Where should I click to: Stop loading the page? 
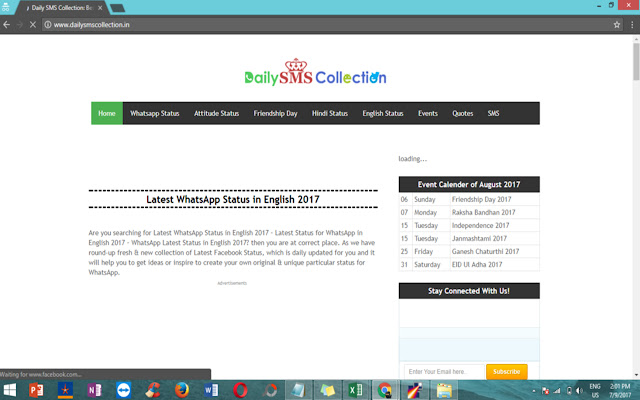(x=33, y=24)
